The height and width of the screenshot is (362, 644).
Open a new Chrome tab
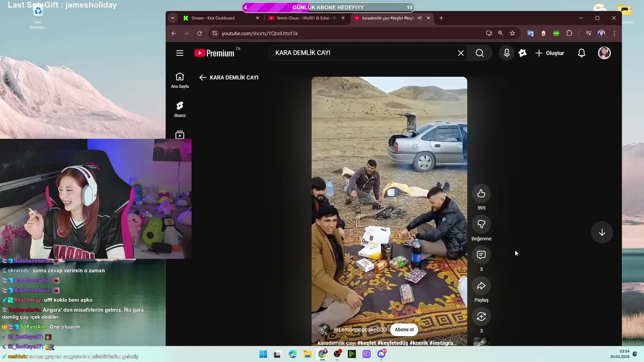tap(441, 18)
